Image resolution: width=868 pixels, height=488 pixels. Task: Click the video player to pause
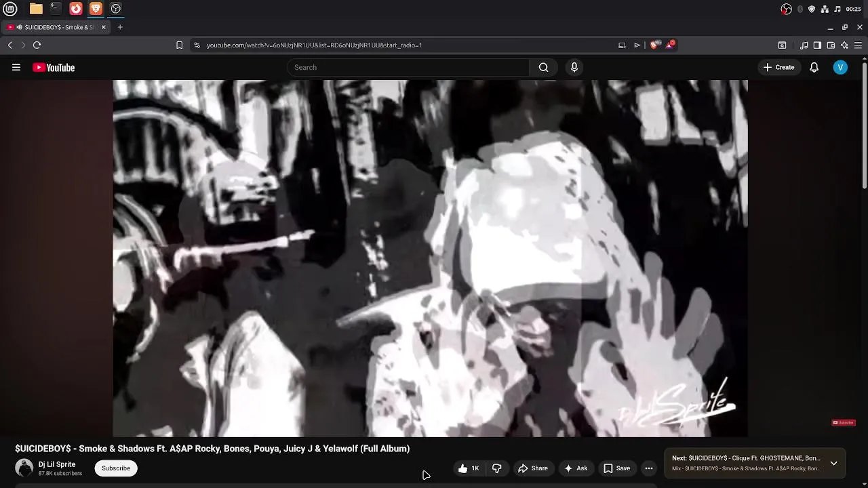click(430, 258)
